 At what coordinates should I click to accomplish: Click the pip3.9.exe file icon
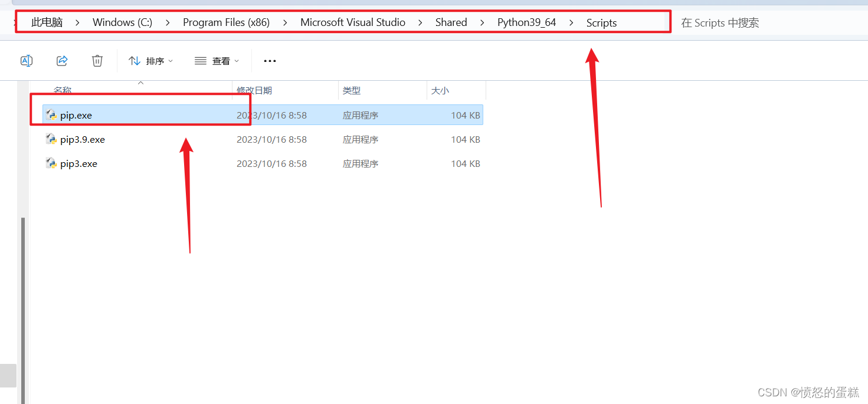pos(51,139)
